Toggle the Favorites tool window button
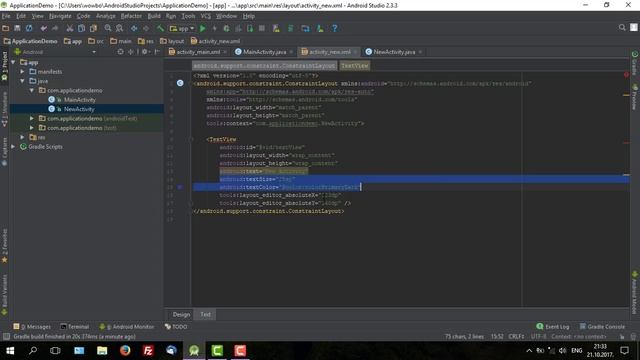This screenshot has width=640, height=360. pyautogui.click(x=4, y=246)
